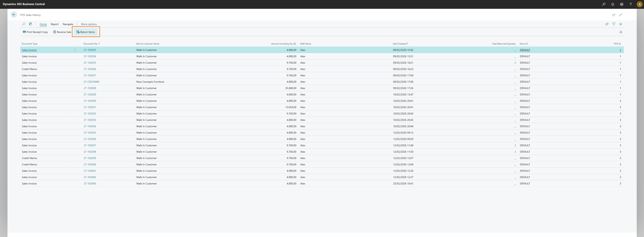Click the analyze view icon beside search
The width and height of the screenshot is (644, 237).
[x=31, y=24]
